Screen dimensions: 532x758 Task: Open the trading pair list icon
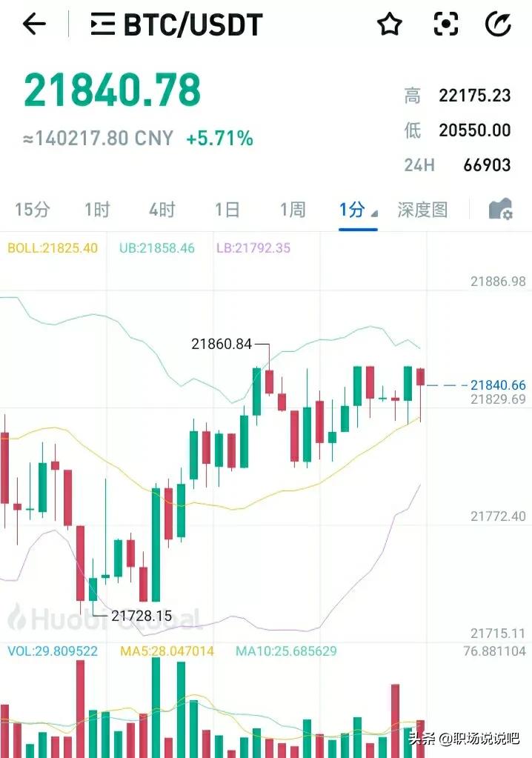coord(102,25)
